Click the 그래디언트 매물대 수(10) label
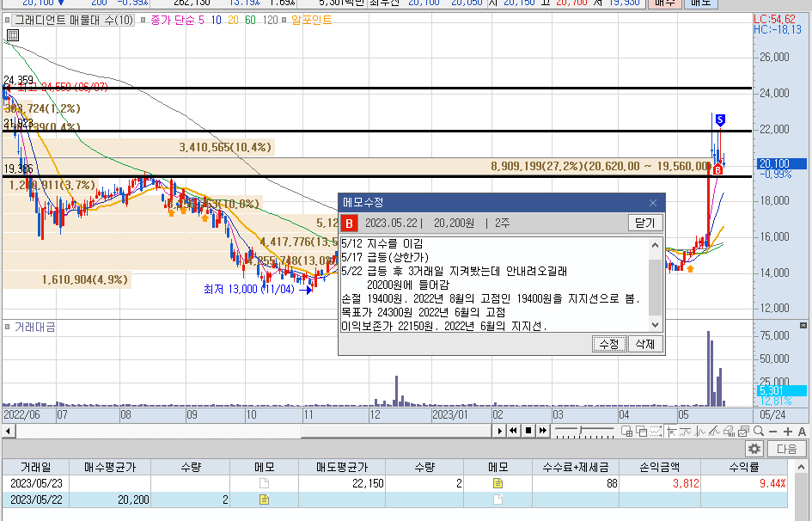 74,20
